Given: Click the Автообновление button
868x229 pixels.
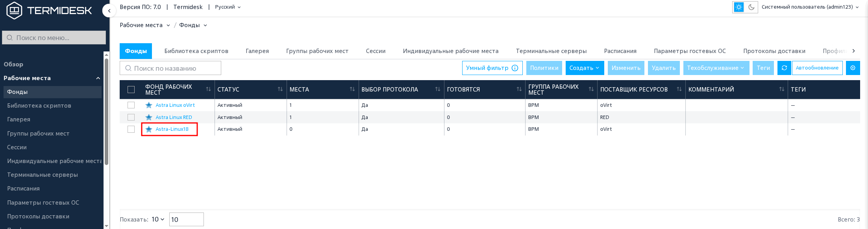Looking at the screenshot, I should (817, 68).
